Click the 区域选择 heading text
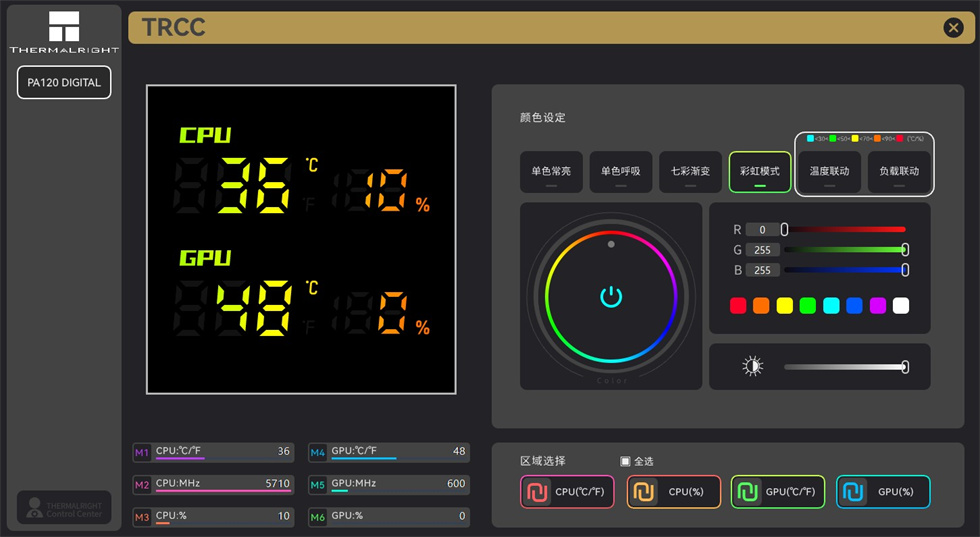 pos(542,461)
